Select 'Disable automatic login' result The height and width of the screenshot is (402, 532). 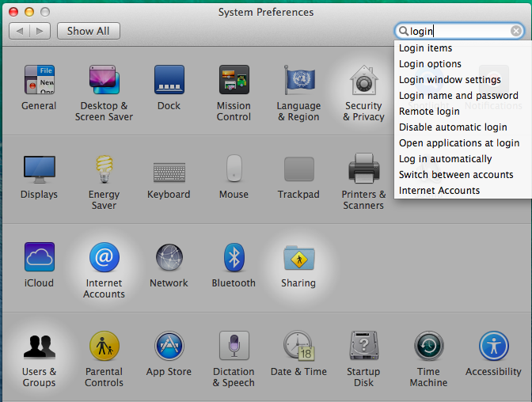463,127
